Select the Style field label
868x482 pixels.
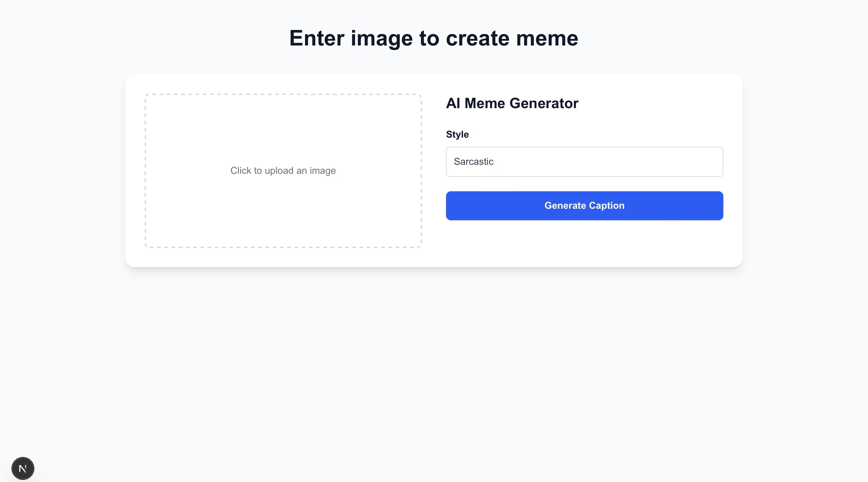pyautogui.click(x=457, y=134)
